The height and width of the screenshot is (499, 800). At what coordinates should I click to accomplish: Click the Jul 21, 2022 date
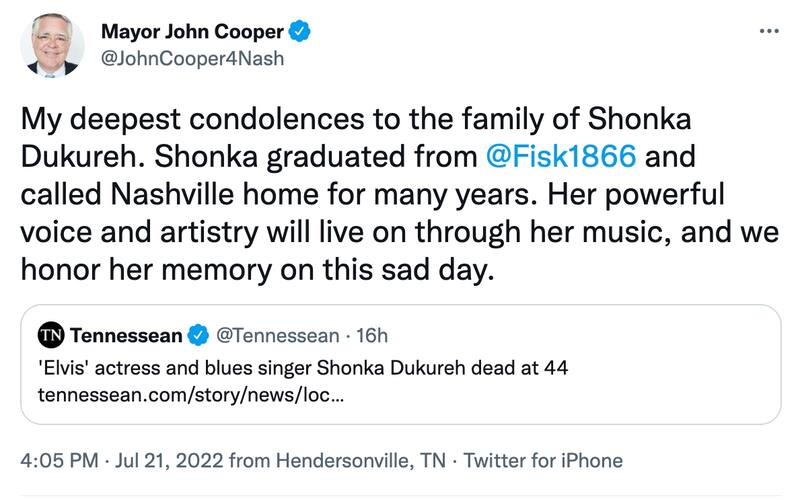click(165, 460)
